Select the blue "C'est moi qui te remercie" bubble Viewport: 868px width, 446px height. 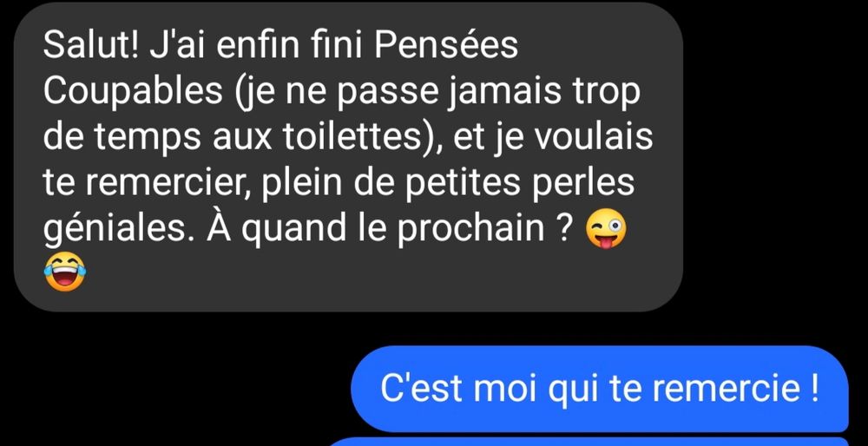(x=600, y=389)
